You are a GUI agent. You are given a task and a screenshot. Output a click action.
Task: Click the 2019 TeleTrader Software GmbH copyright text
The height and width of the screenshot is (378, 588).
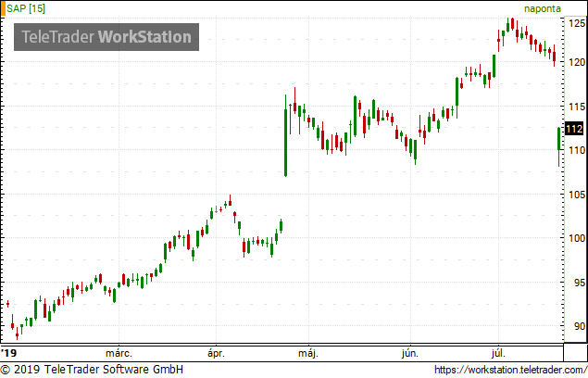[x=92, y=370]
